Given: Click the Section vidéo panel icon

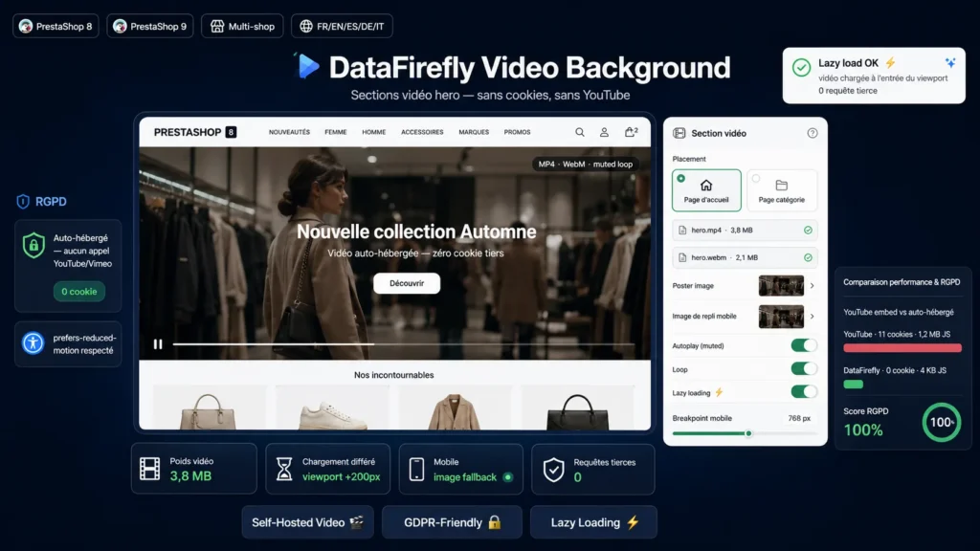Looking at the screenshot, I should (679, 133).
